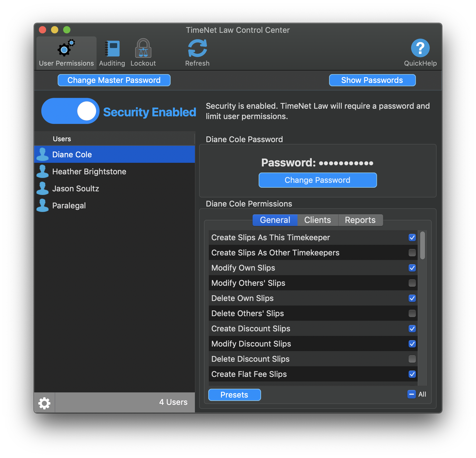Select user Jason Soultz

(x=114, y=188)
